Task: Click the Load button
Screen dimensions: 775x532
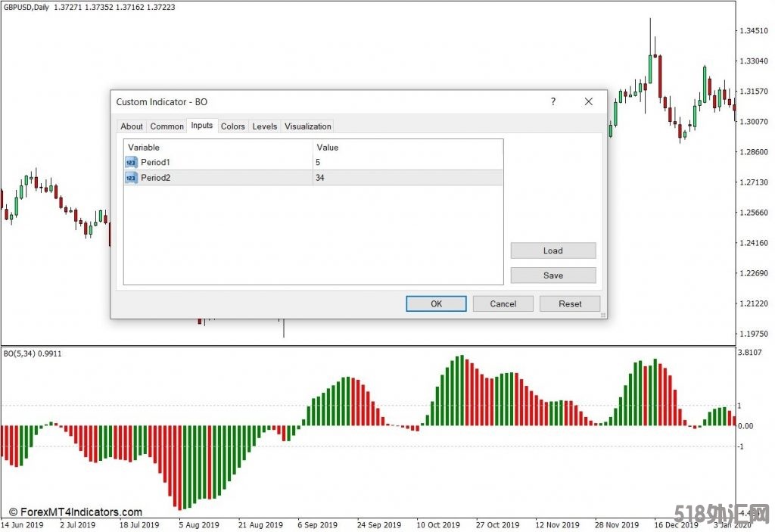Action: [553, 250]
